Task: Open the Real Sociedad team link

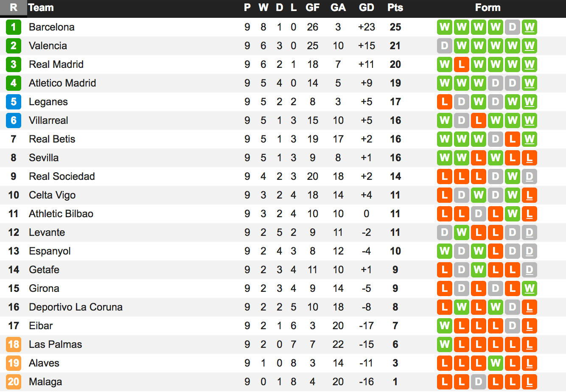Action: [x=62, y=176]
